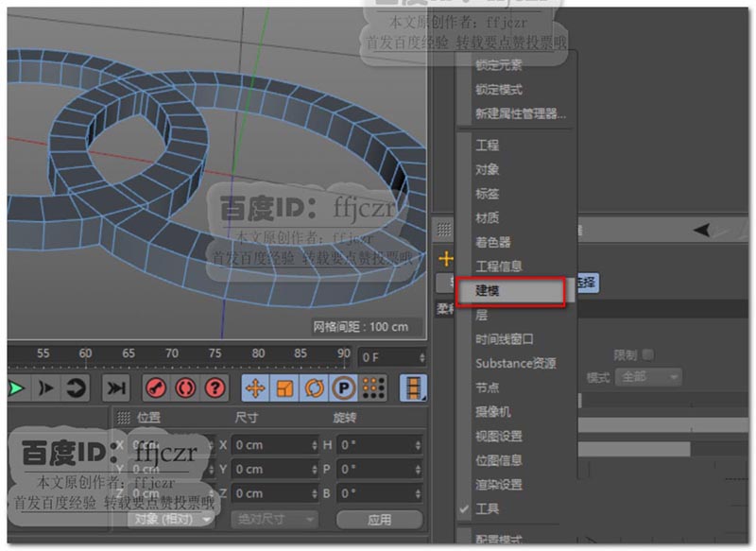Toggle position keyframe move icon

click(255, 388)
